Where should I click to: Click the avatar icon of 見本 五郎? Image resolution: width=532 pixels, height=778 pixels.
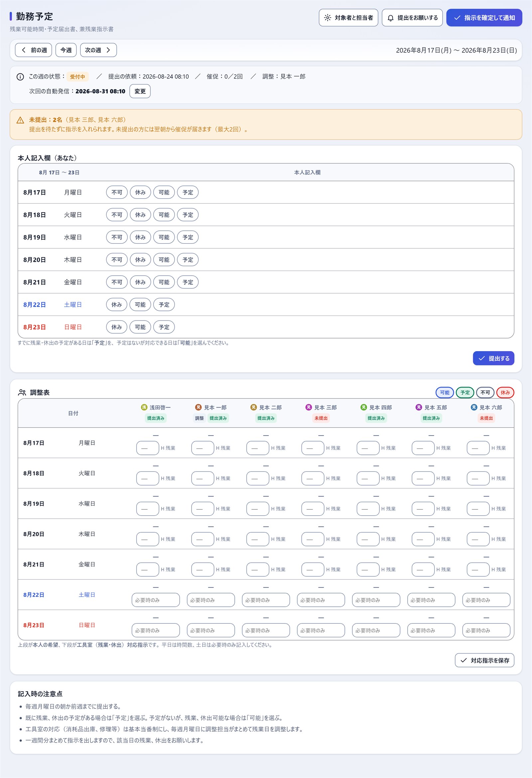click(x=419, y=407)
